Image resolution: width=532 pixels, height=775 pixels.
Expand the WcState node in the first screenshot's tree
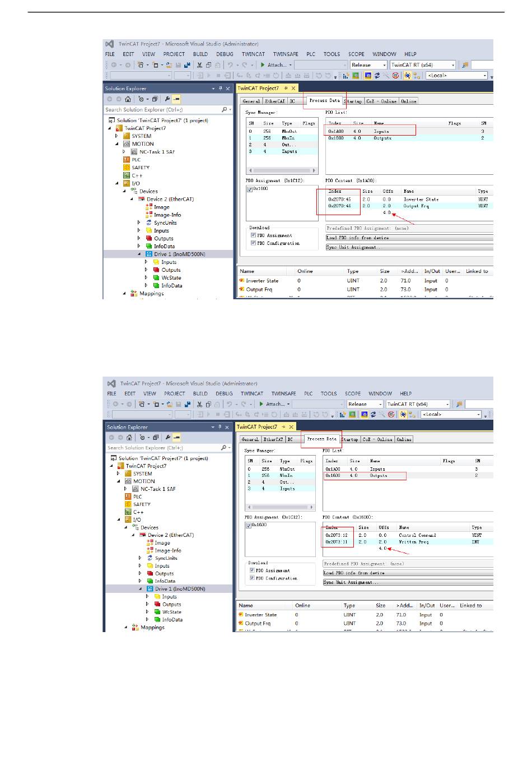click(x=147, y=278)
